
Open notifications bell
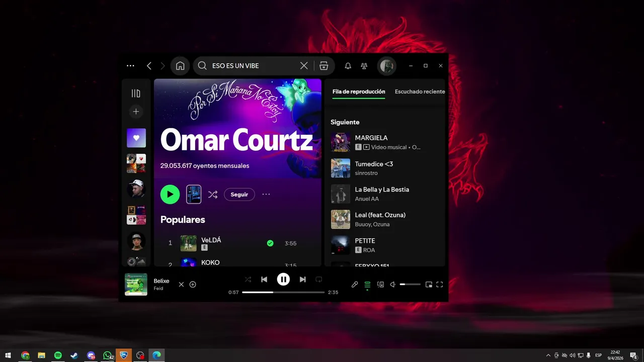coord(348,66)
